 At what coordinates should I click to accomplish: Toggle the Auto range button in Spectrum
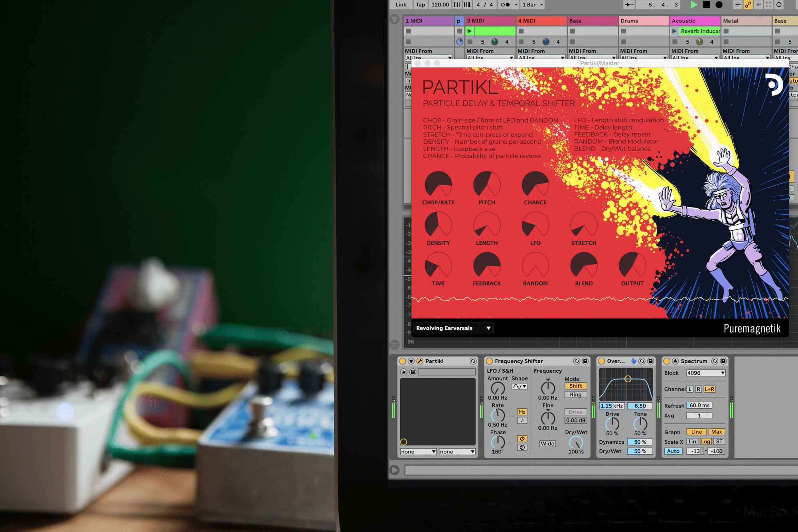[673, 451]
